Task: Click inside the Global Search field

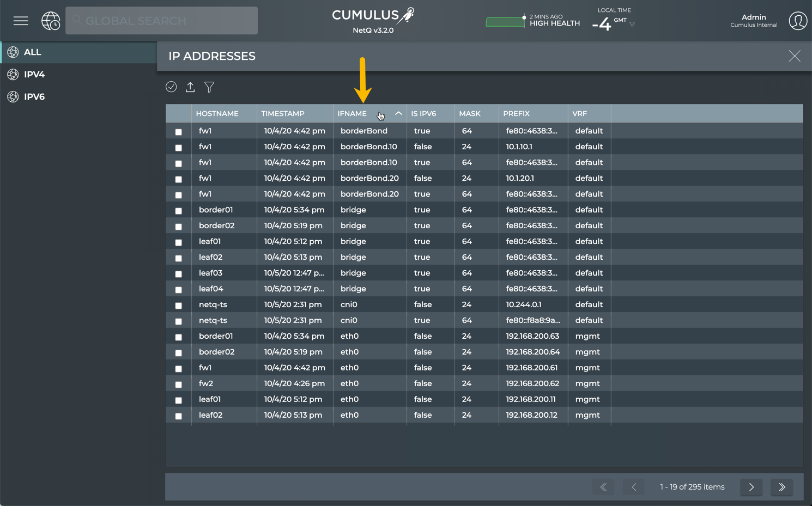Action: point(161,20)
